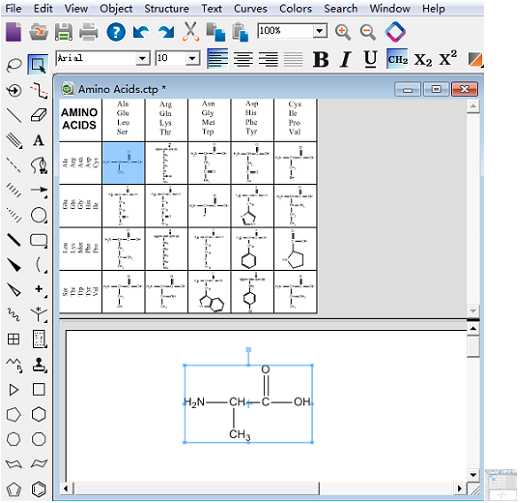Image resolution: width=520 pixels, height=503 pixels.
Task: Select the highlighted Alanine template cell
Action: [x=123, y=163]
